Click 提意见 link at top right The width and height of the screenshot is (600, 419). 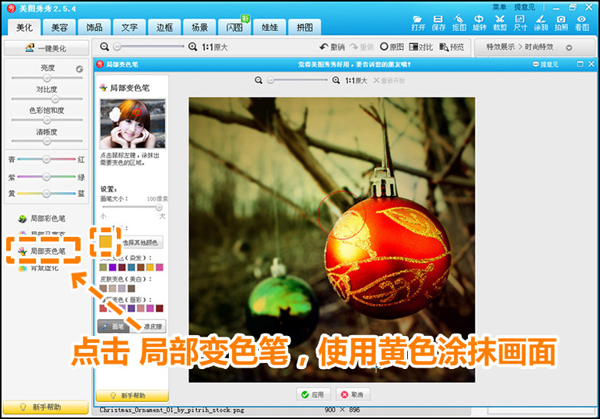click(525, 7)
